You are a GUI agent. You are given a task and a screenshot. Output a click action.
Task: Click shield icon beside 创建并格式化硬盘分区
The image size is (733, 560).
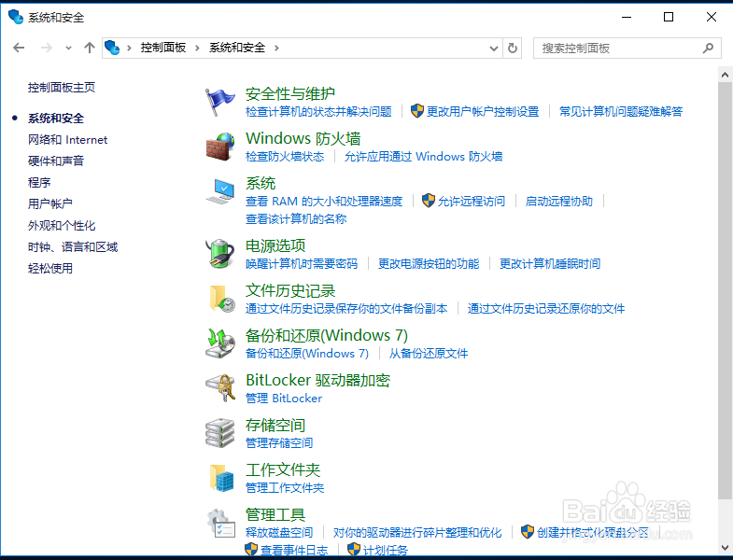[x=528, y=531]
